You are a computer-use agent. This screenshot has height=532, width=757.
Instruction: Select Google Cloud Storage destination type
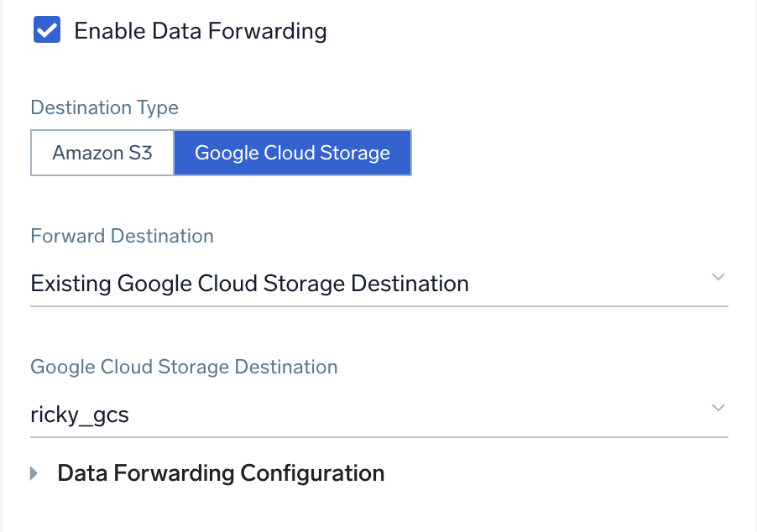(x=292, y=153)
